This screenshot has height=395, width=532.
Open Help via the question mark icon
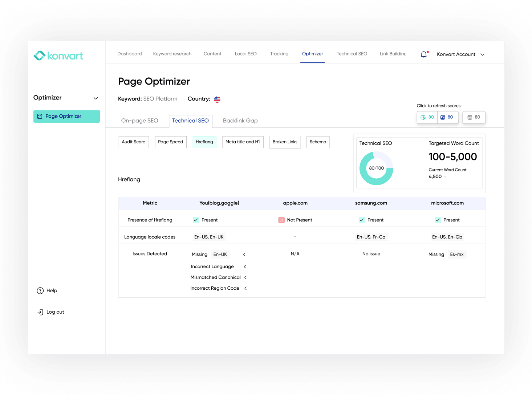click(x=40, y=290)
